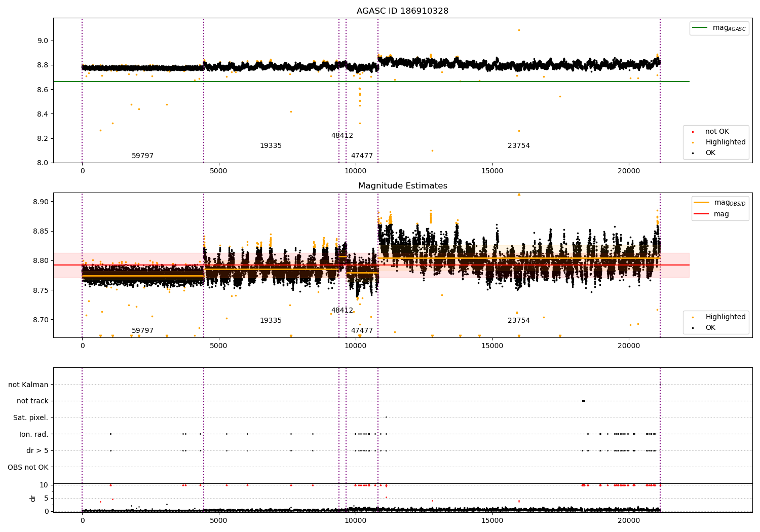Screen dimensions: 760x532
Task: Click the 8.70 y-axis tick label
Action: [x=41, y=320]
